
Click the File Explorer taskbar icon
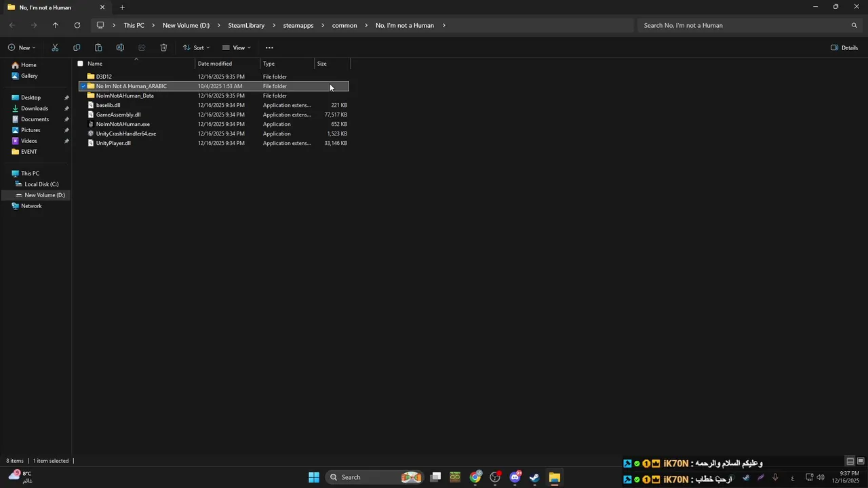pos(555,477)
